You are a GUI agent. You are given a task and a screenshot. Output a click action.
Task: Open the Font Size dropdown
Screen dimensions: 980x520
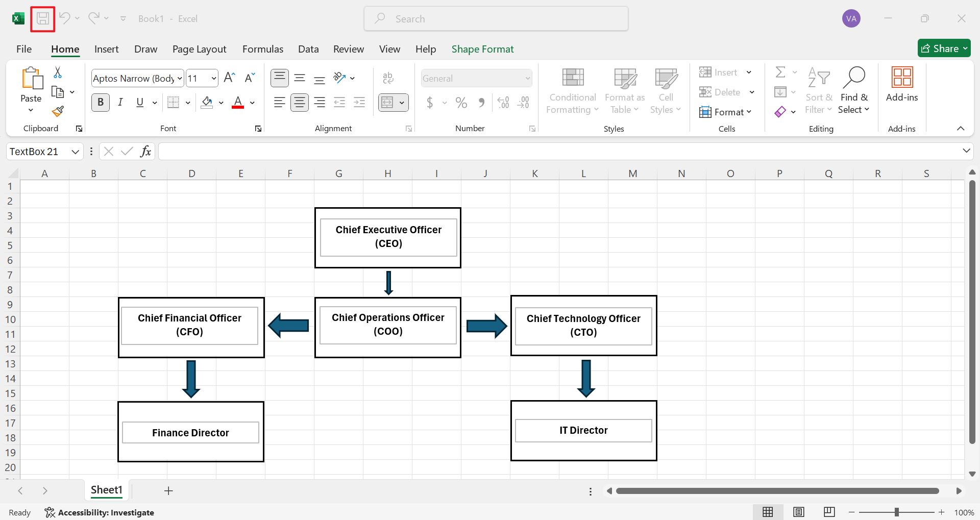[x=214, y=78]
